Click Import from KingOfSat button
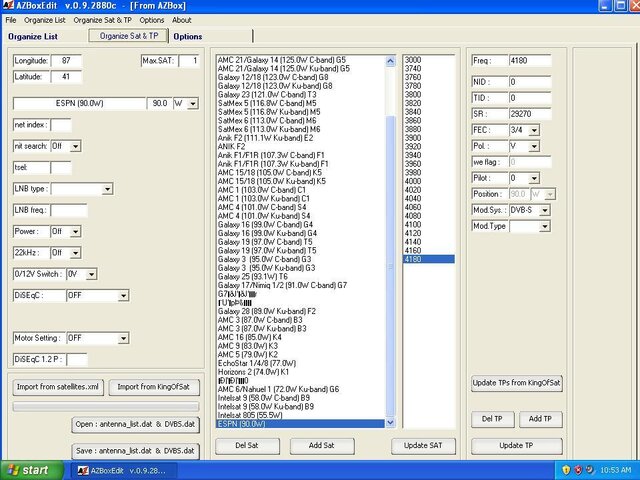This screenshot has width=640, height=480. coord(154,387)
